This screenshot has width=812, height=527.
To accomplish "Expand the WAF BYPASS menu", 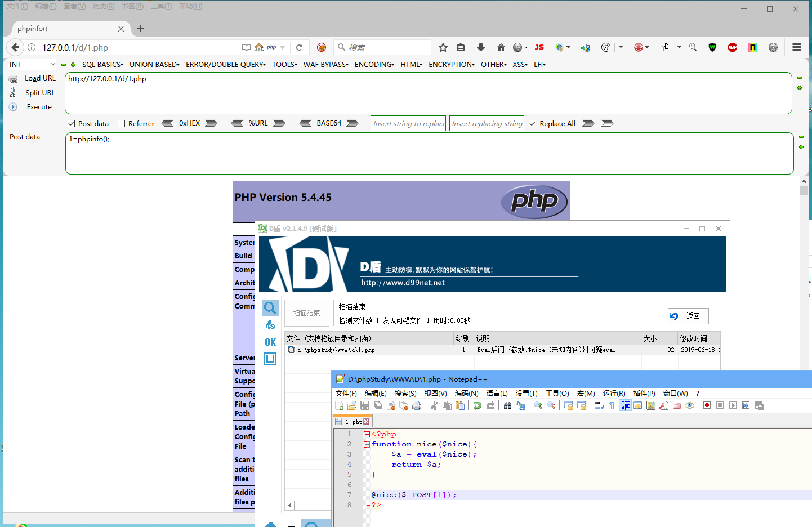I will coord(326,65).
